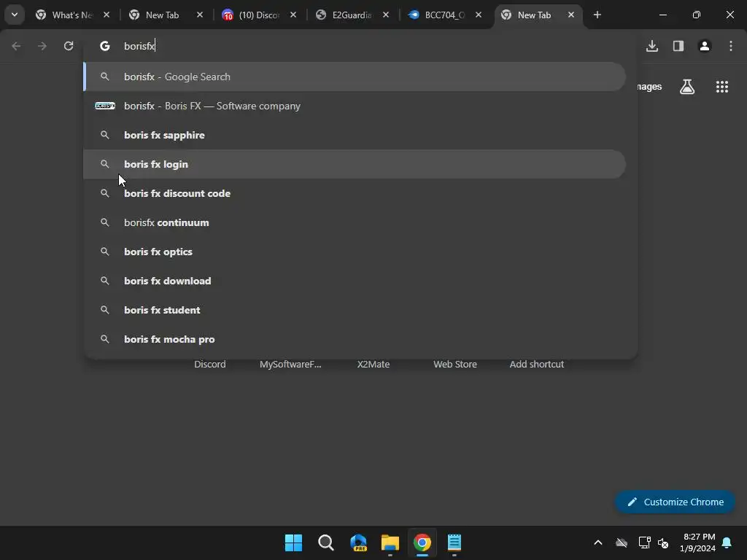Click the Customize Chrome button
This screenshot has width=747, height=560.
click(x=675, y=502)
